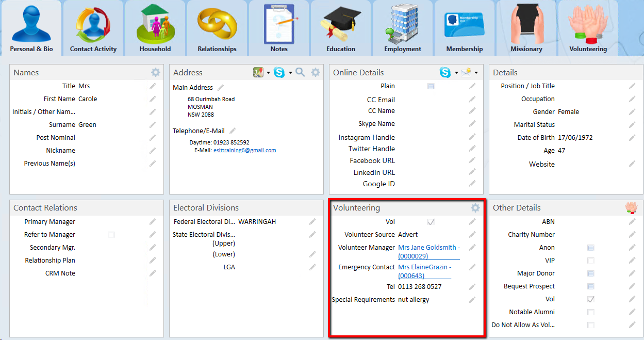Screen dimensions: 644x340
Task: Toggle the VIP checkbox in Other Details
Action: [591, 261]
